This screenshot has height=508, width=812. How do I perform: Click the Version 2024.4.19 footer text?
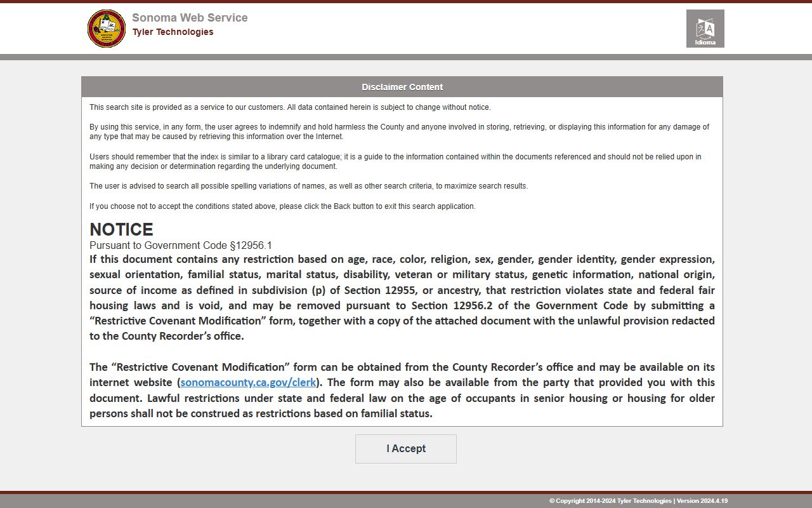point(702,501)
